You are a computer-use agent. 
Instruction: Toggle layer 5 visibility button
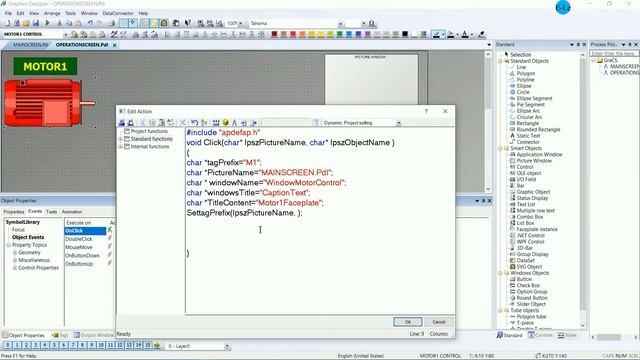tap(54, 346)
